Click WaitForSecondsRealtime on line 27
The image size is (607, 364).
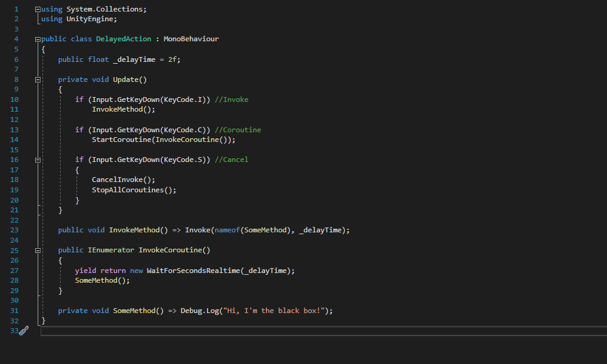(x=193, y=271)
